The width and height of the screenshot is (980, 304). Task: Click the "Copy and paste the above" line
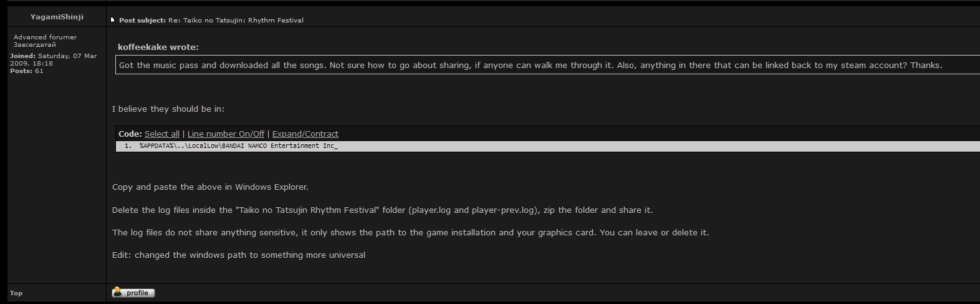coord(210,187)
